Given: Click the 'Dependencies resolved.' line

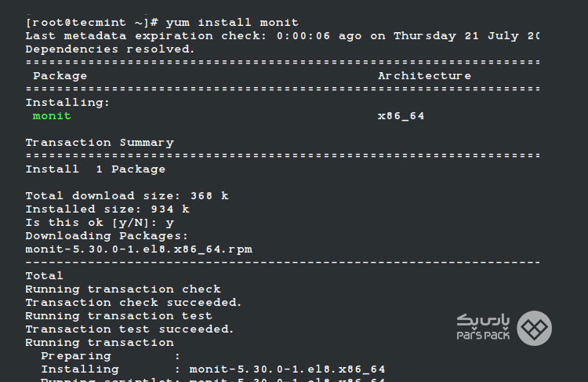Looking at the screenshot, I should [110, 49].
